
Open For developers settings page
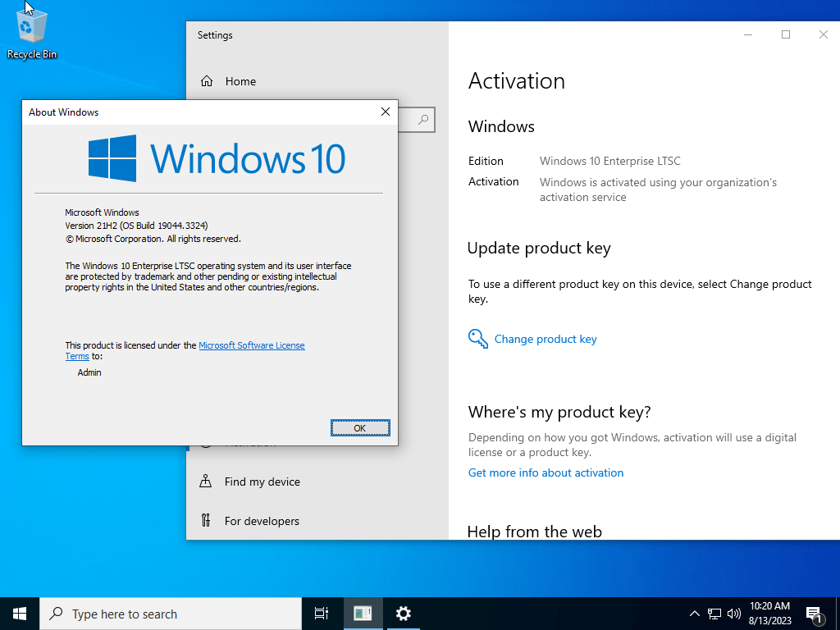tap(262, 521)
